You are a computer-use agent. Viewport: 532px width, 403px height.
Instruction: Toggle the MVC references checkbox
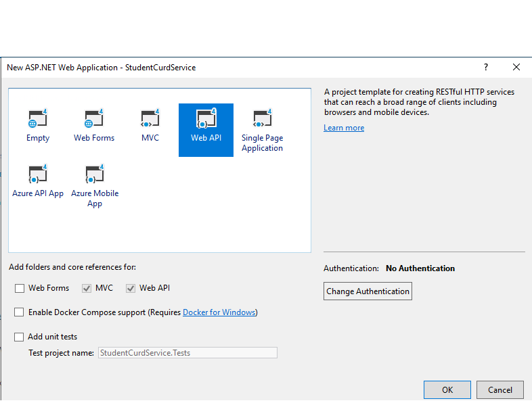tap(87, 288)
